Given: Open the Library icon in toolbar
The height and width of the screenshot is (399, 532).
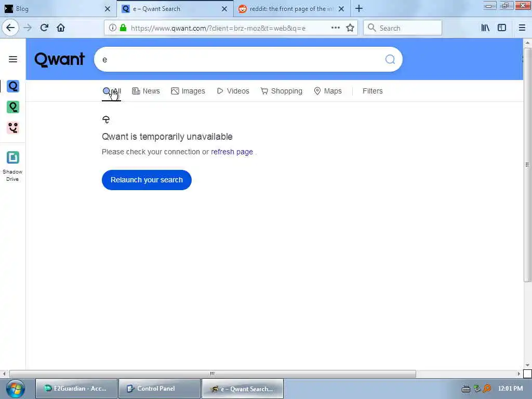Looking at the screenshot, I should pos(485,28).
